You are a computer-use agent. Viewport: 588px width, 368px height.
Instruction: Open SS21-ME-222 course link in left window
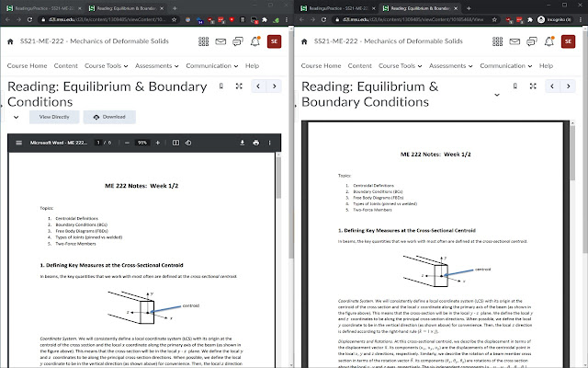click(x=95, y=41)
